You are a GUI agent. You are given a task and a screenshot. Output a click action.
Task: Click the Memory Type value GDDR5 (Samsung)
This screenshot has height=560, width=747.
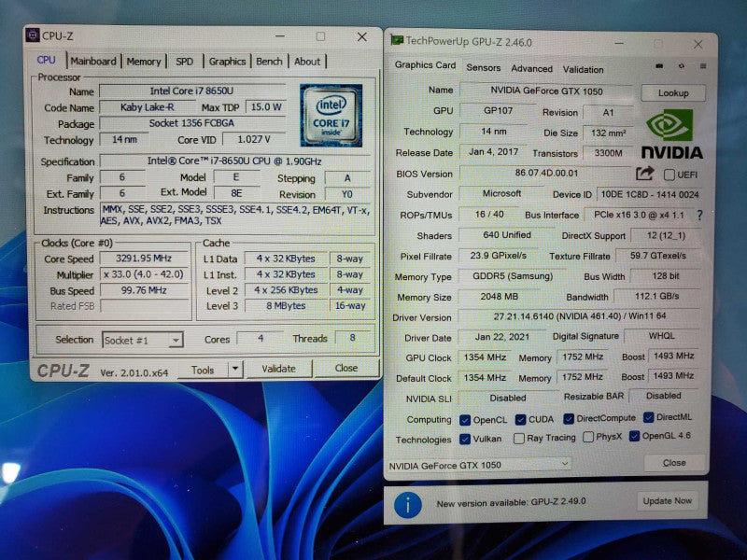click(512, 275)
